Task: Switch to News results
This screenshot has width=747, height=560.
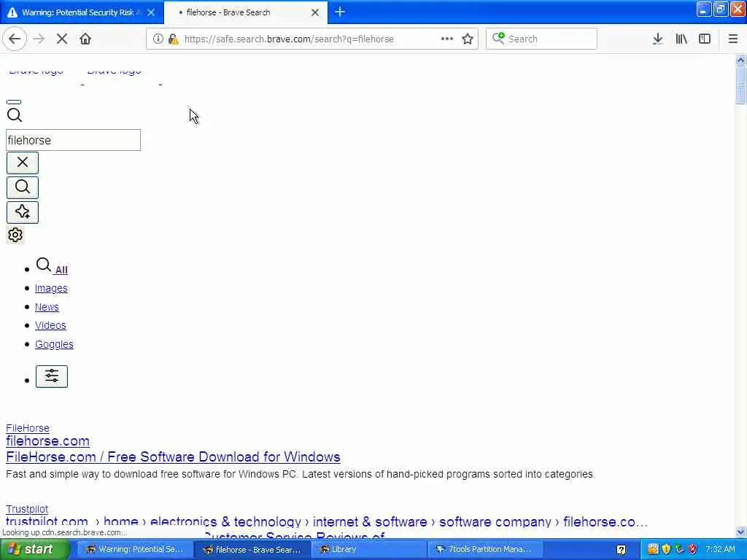Action: pos(47,307)
